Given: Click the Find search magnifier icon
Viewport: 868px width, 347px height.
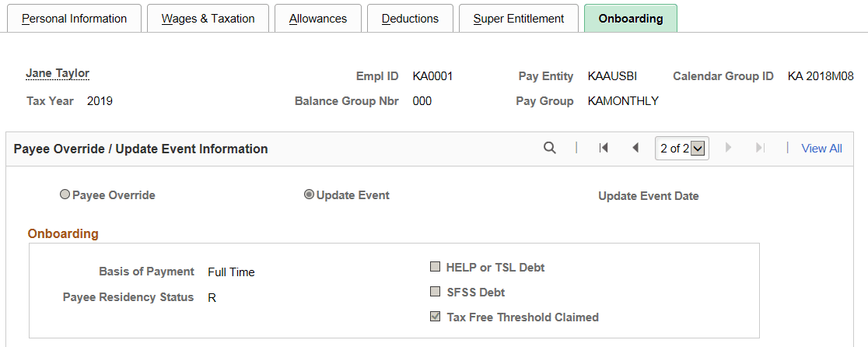Looking at the screenshot, I should click(550, 148).
